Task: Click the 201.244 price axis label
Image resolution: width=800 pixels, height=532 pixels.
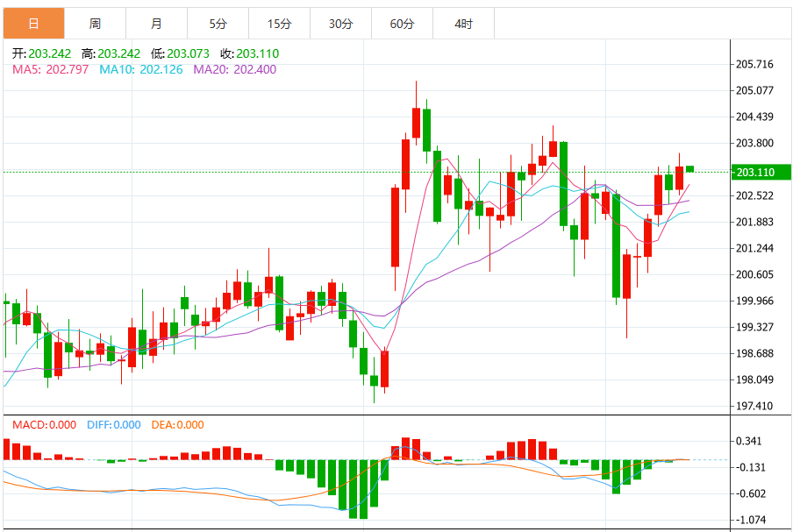Action: tap(754, 248)
